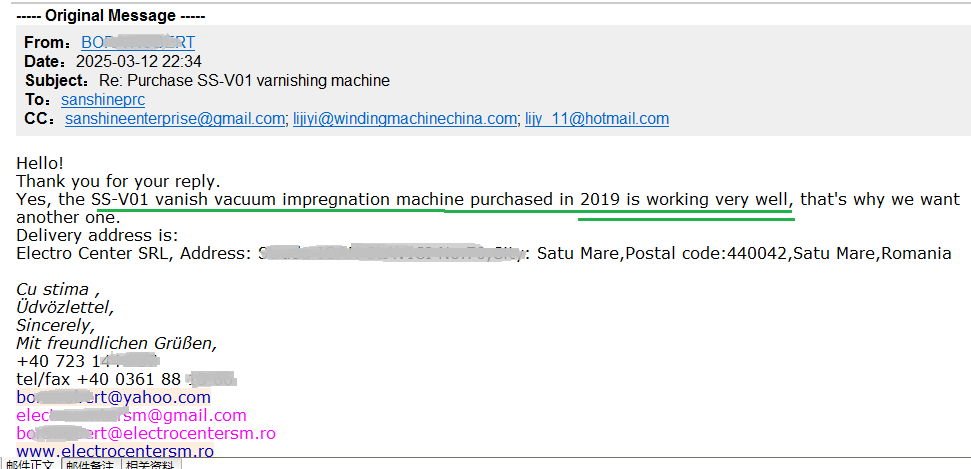Click the electrocentersm.ro email address
This screenshot has height=469, width=971.
(x=146, y=433)
